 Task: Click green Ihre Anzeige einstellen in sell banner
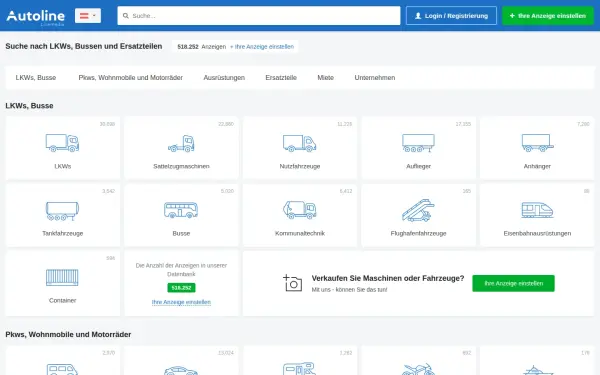click(x=513, y=283)
